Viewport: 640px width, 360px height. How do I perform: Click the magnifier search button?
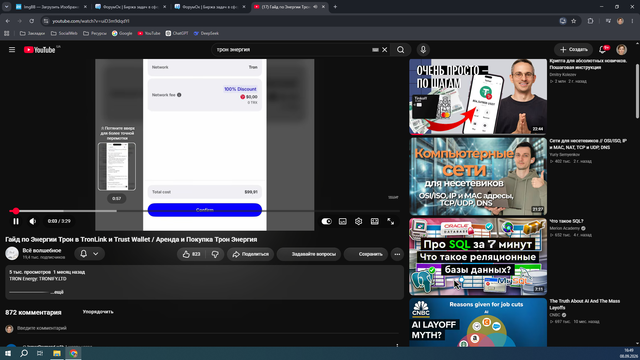click(x=400, y=50)
